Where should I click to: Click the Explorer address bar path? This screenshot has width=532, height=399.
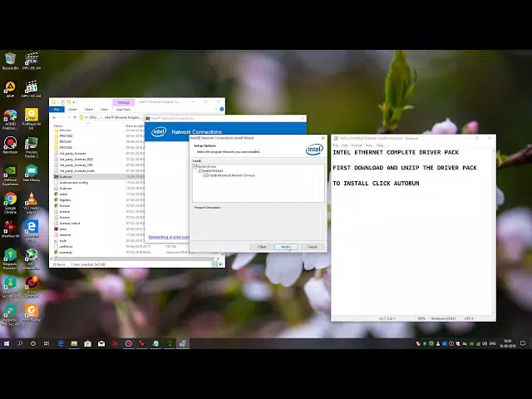(113, 117)
